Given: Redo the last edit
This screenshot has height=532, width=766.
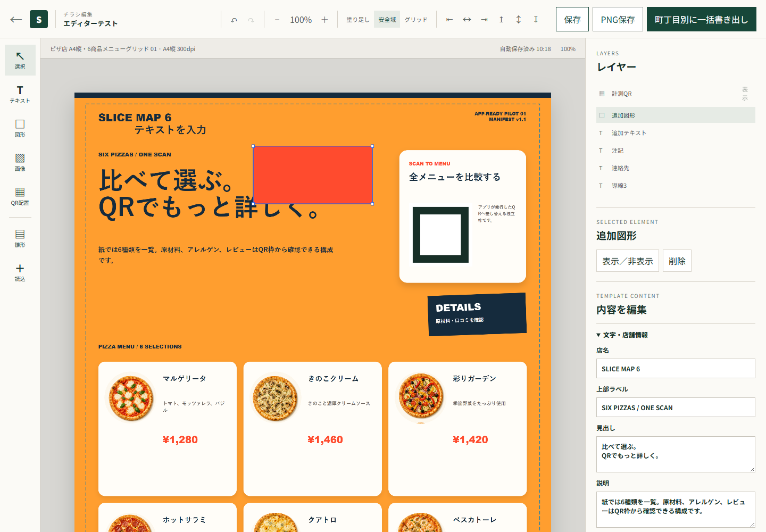Looking at the screenshot, I should click(x=251, y=20).
